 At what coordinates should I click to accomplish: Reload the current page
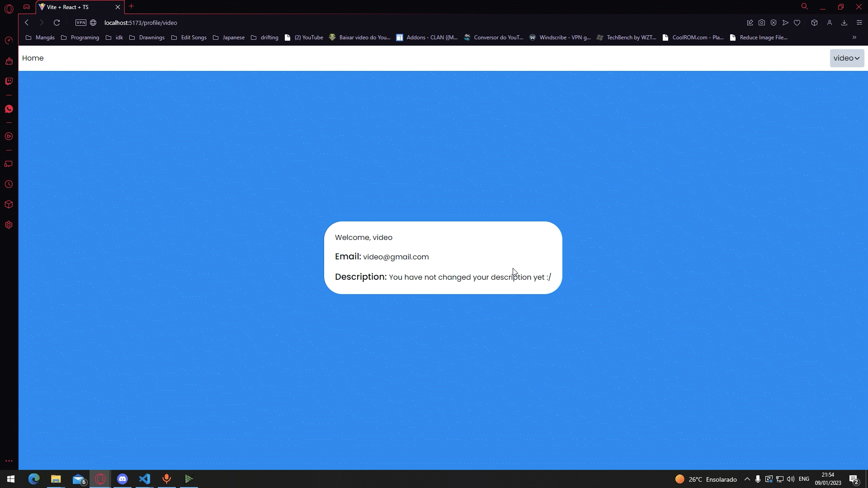click(x=57, y=23)
